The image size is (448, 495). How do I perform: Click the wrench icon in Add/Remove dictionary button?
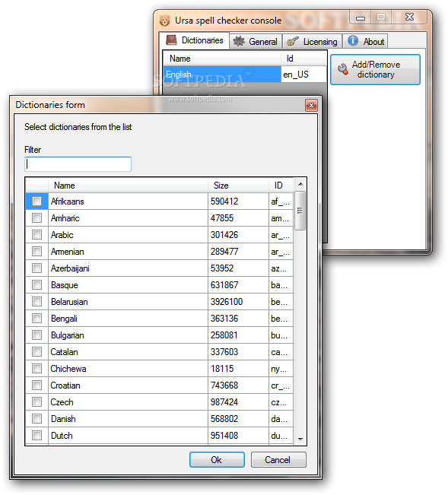[x=342, y=69]
